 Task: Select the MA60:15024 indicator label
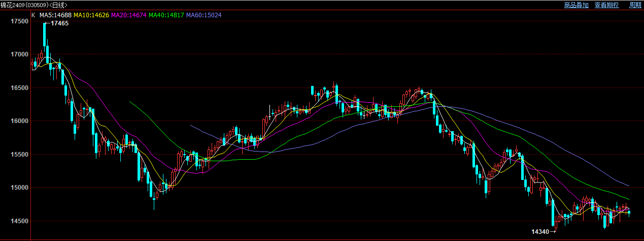pos(204,15)
